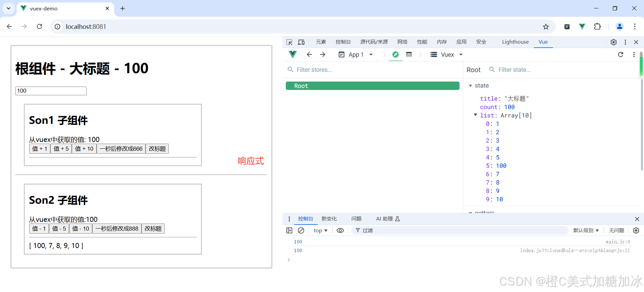The width and height of the screenshot is (644, 292).
Task: Close the DevTools panel
Action: pos(636,42)
